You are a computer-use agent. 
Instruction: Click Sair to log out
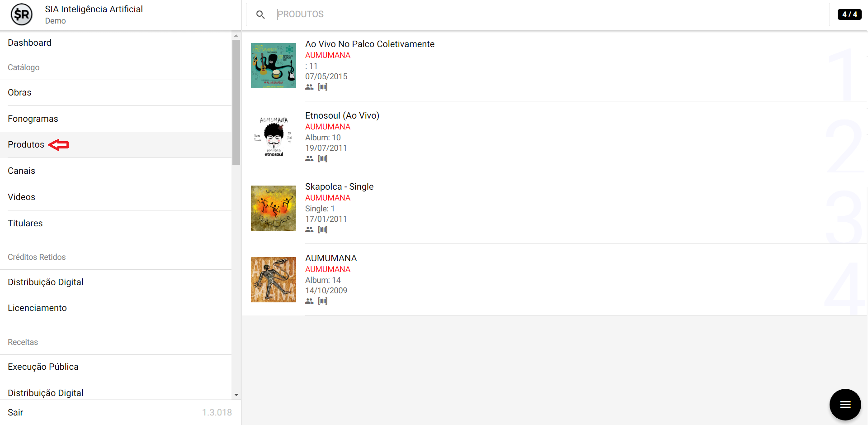15,412
